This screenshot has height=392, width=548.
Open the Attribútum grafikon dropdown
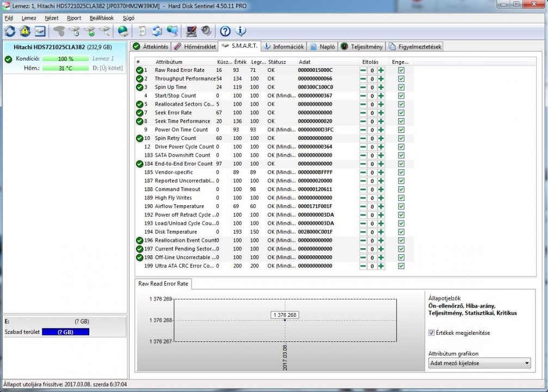(479, 363)
